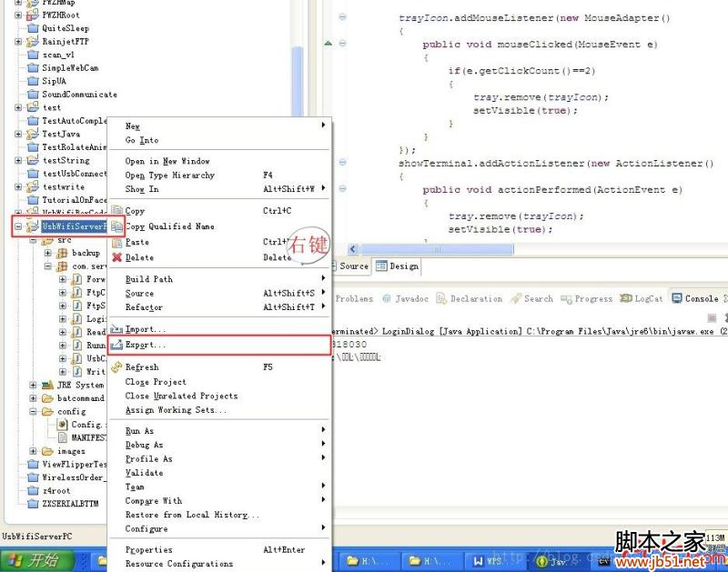Collapse the mouseClicked method fold marker
The width and height of the screenshot is (728, 572).
click(x=341, y=44)
